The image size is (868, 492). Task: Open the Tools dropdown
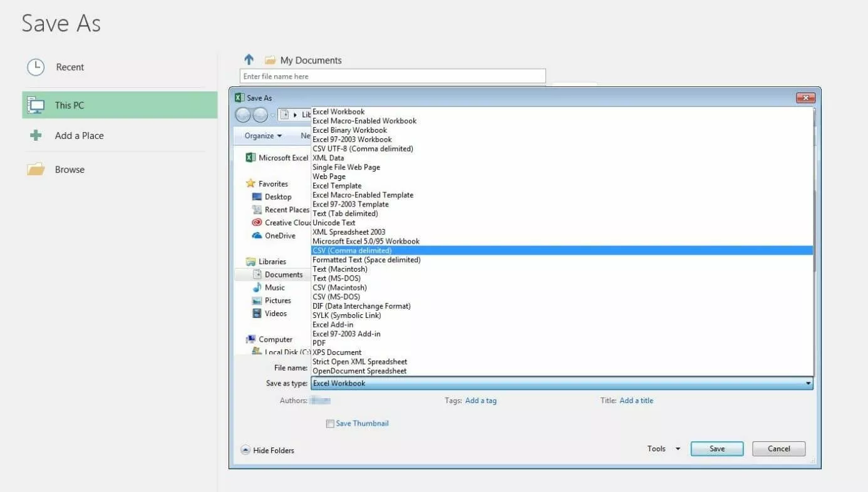[x=662, y=448]
